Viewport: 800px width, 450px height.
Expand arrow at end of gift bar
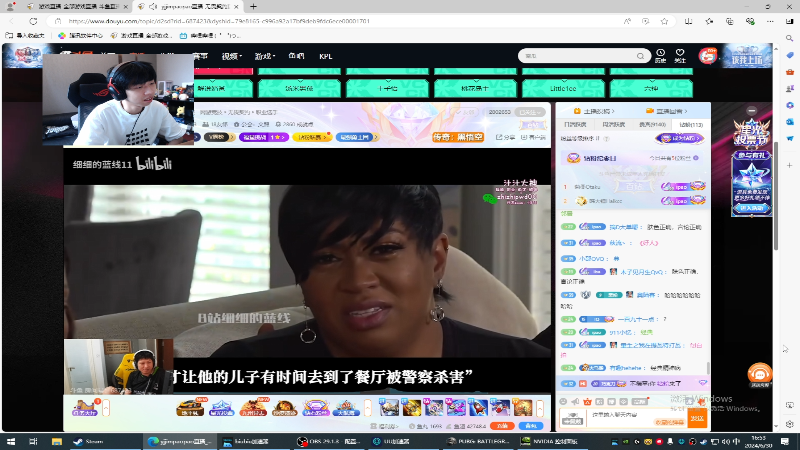[x=540, y=408]
